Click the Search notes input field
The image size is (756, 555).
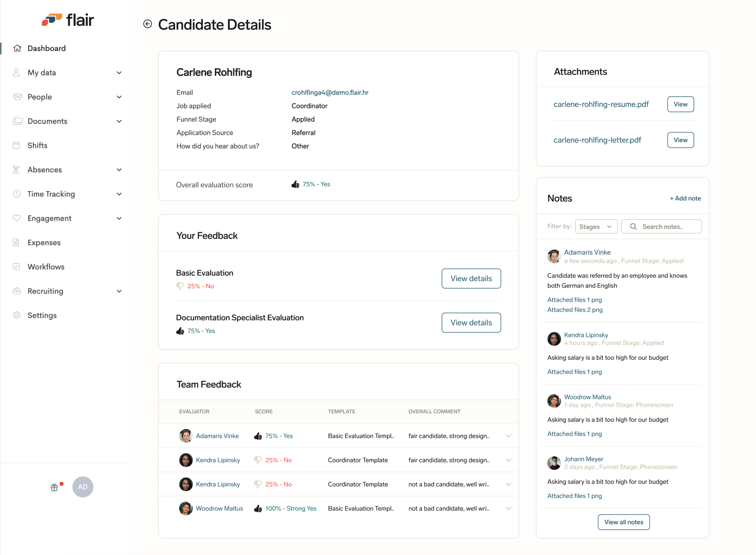point(667,226)
